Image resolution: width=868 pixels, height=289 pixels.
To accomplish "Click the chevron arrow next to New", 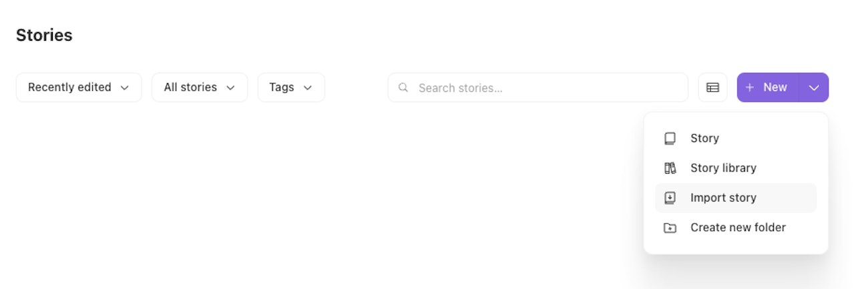I will click(813, 87).
